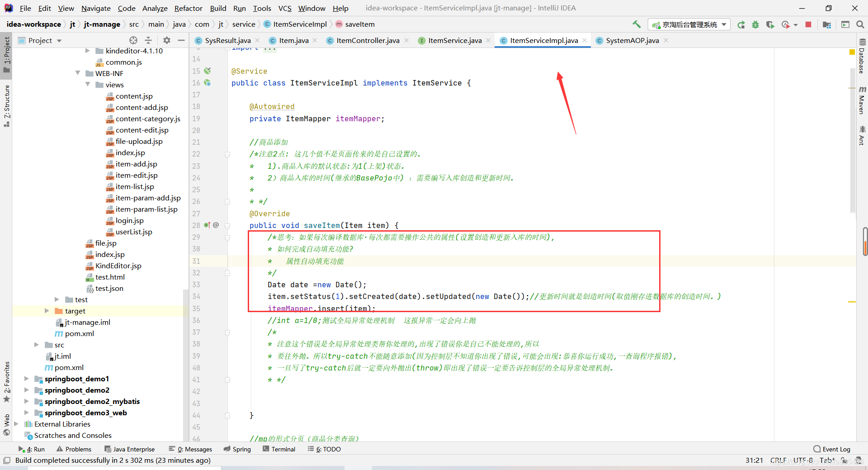The height and width of the screenshot is (470, 868).
Task: Stop the running process with red square
Action: [808, 24]
